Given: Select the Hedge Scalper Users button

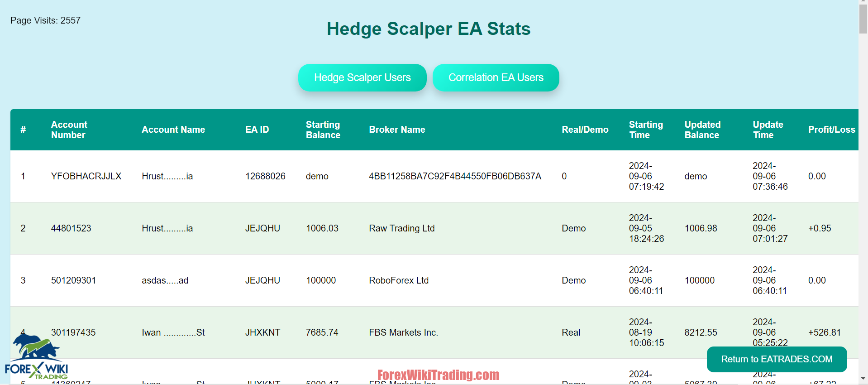Looking at the screenshot, I should pyautogui.click(x=362, y=77).
